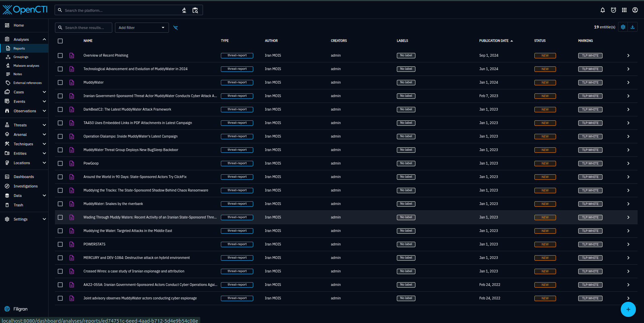Open the notifications bell icon

tap(603, 10)
